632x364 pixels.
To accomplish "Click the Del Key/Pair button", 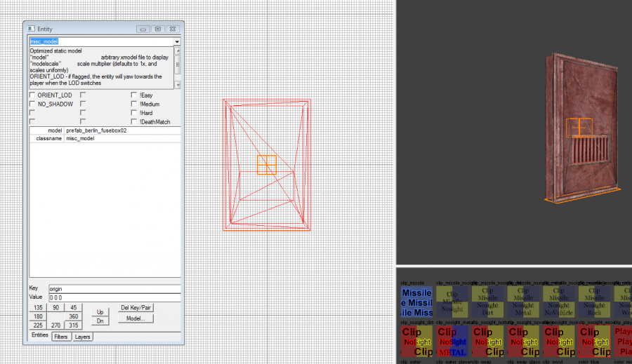I will tap(136, 307).
